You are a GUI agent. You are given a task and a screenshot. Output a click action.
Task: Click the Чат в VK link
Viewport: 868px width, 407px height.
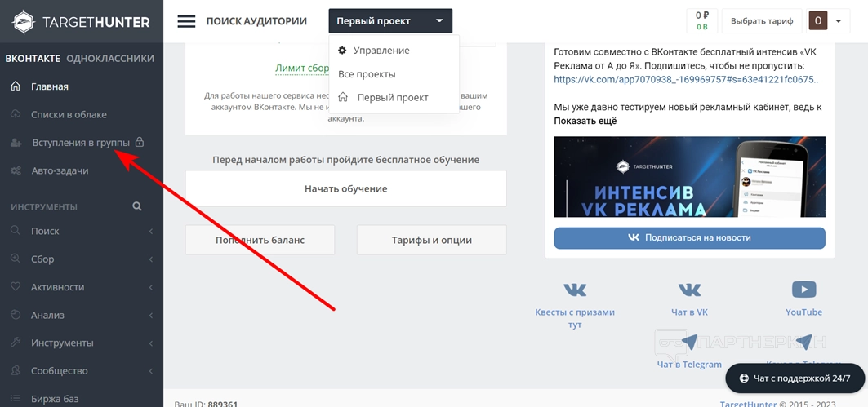(x=689, y=312)
